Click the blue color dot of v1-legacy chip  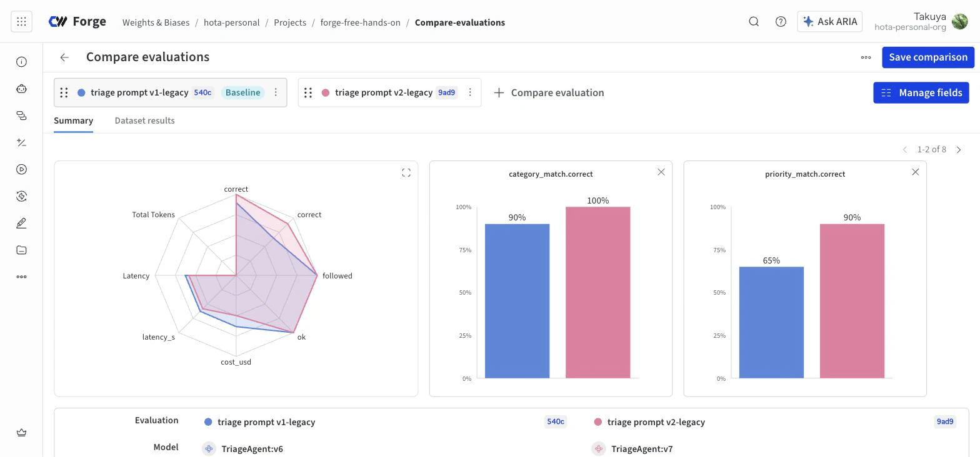tap(81, 92)
